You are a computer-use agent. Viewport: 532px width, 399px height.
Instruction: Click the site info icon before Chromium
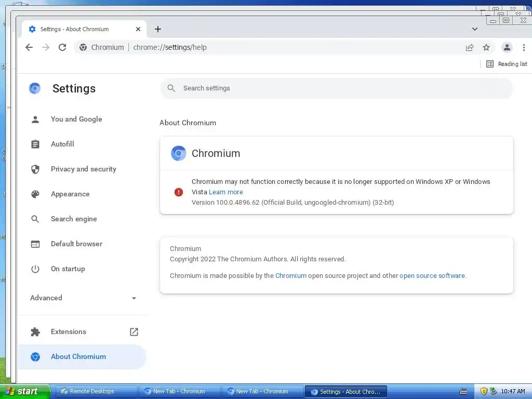pyautogui.click(x=83, y=47)
